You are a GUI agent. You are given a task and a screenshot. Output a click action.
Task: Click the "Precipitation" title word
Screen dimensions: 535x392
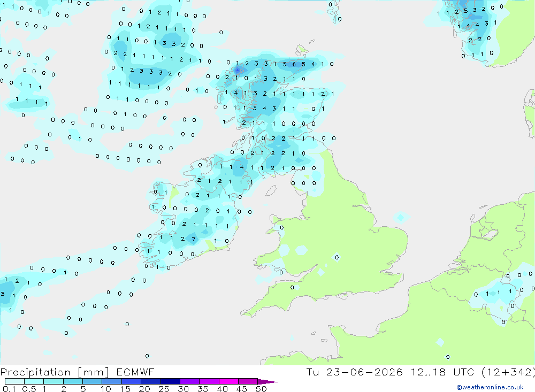[35, 372]
